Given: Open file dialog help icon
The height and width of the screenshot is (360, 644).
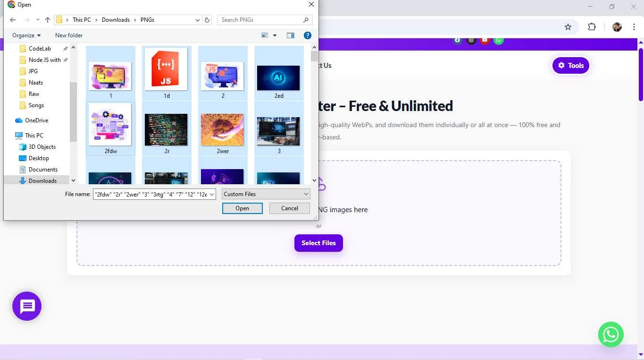Looking at the screenshot, I should coord(308,35).
